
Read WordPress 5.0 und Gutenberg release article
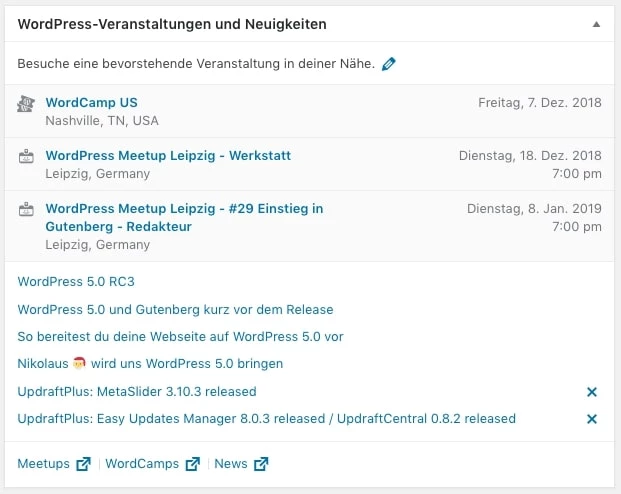(175, 310)
